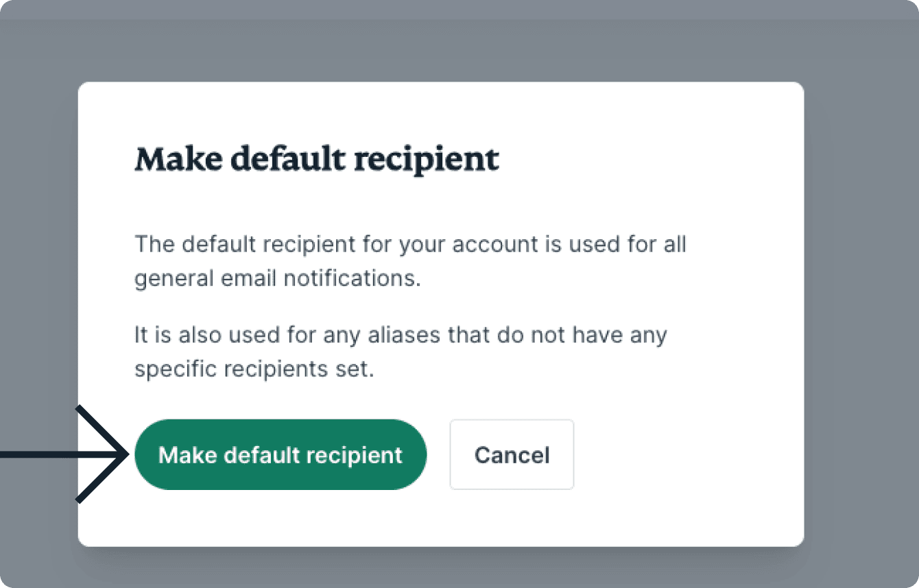This screenshot has width=919, height=588.
Task: Click the bold Make default recipient heading
Action: [x=316, y=159]
